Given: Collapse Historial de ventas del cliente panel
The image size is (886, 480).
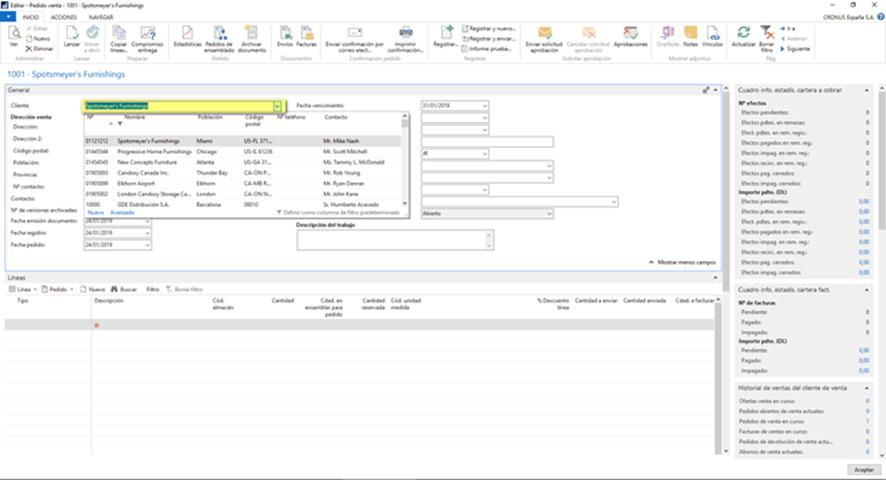Looking at the screenshot, I should pyautogui.click(x=867, y=388).
